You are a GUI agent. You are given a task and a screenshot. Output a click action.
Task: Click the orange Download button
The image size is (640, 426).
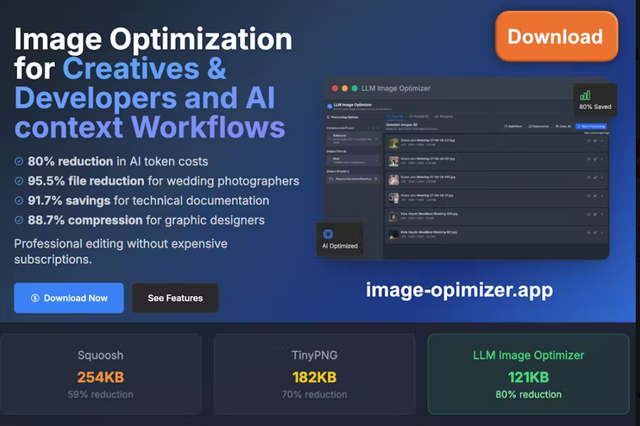point(556,36)
